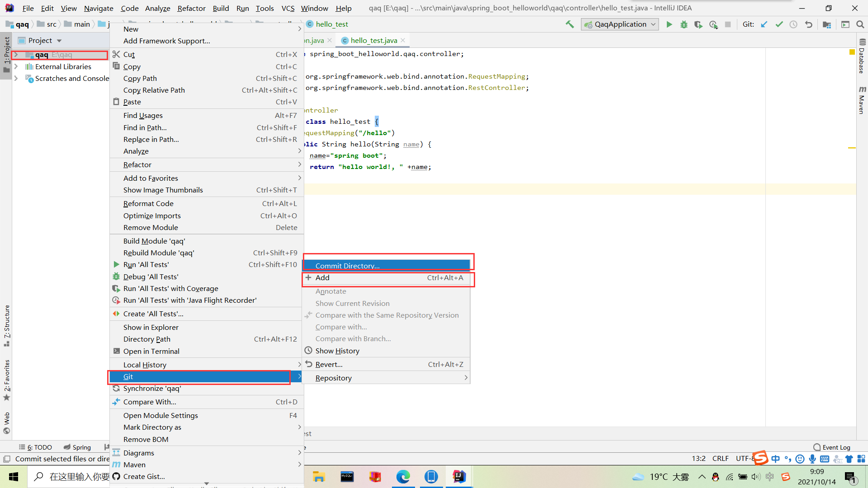Click the Run 'QaqApplication' button
Viewport: 868px width, 488px height.
[x=669, y=24]
